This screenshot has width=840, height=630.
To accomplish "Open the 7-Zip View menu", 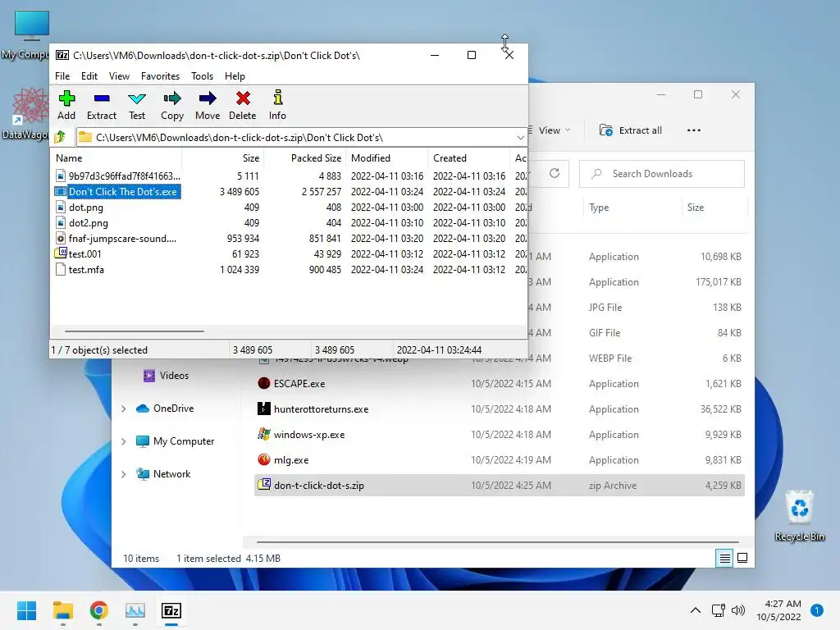I will 119,76.
